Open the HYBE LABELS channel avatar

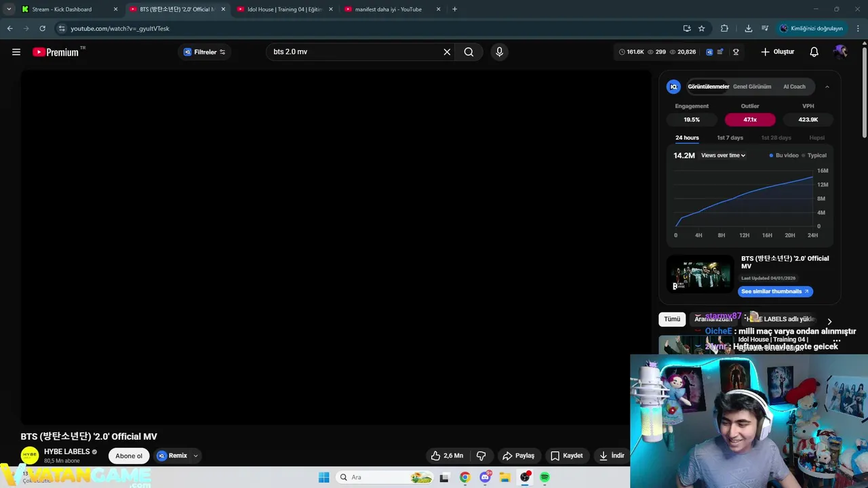tap(30, 455)
